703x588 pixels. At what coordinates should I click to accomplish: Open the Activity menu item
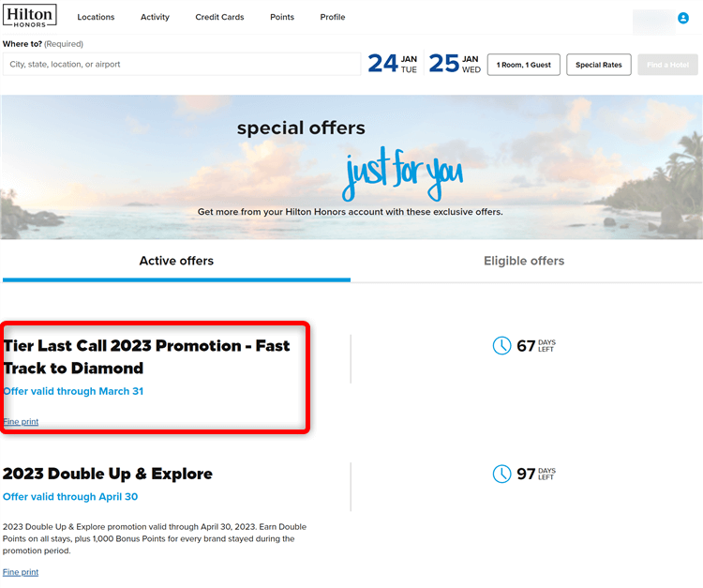(155, 17)
